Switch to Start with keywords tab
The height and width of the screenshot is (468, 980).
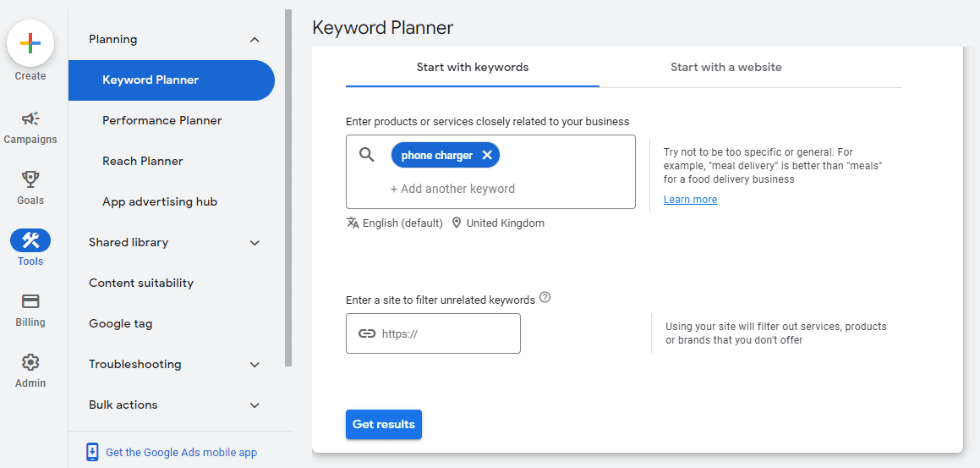[x=473, y=67]
